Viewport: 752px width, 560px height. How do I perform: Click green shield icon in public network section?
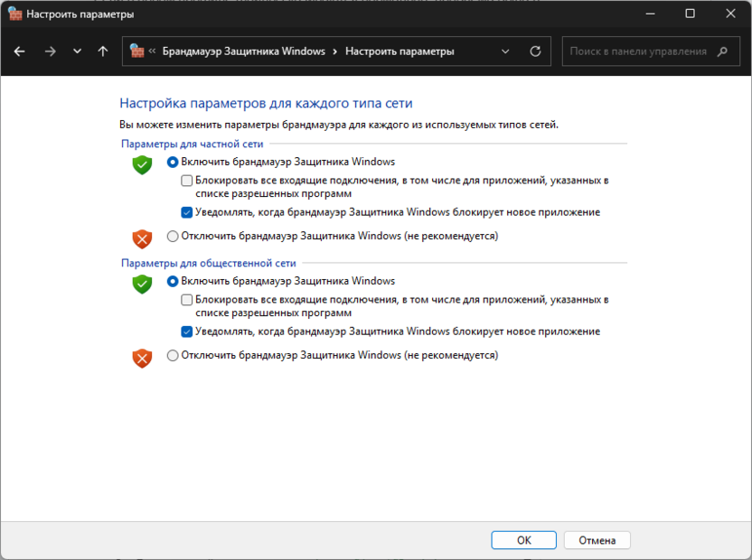142,285
